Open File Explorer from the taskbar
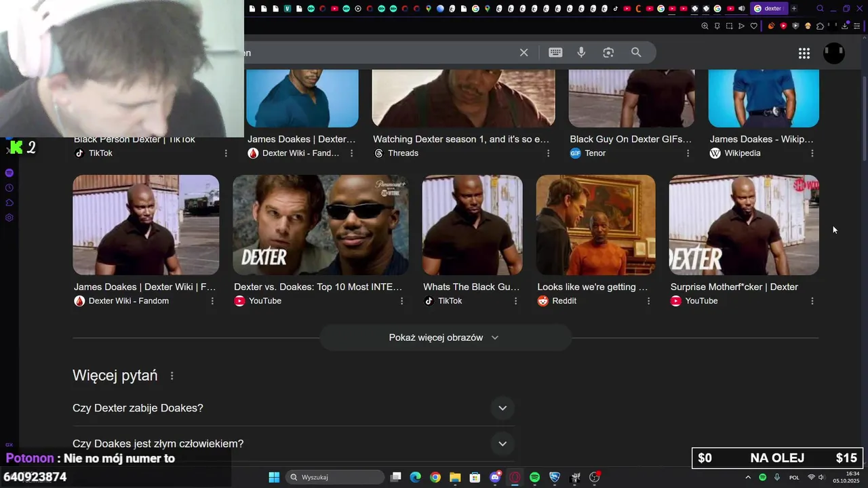 (x=455, y=477)
